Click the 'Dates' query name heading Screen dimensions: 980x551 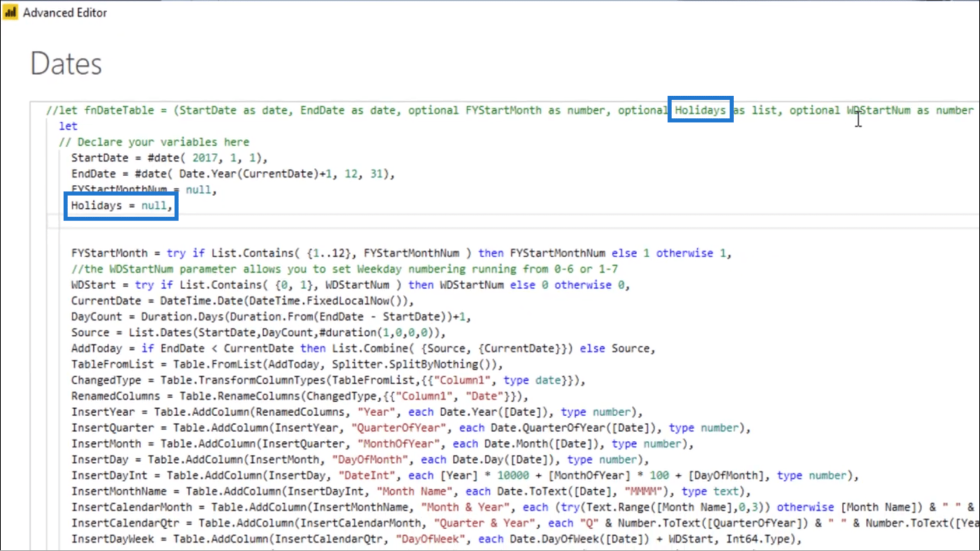(x=66, y=64)
